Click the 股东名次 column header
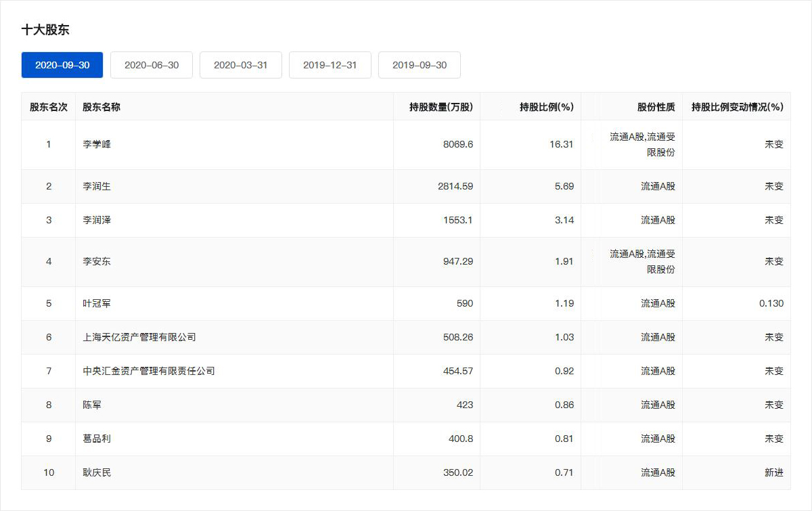812x511 pixels. [49, 107]
